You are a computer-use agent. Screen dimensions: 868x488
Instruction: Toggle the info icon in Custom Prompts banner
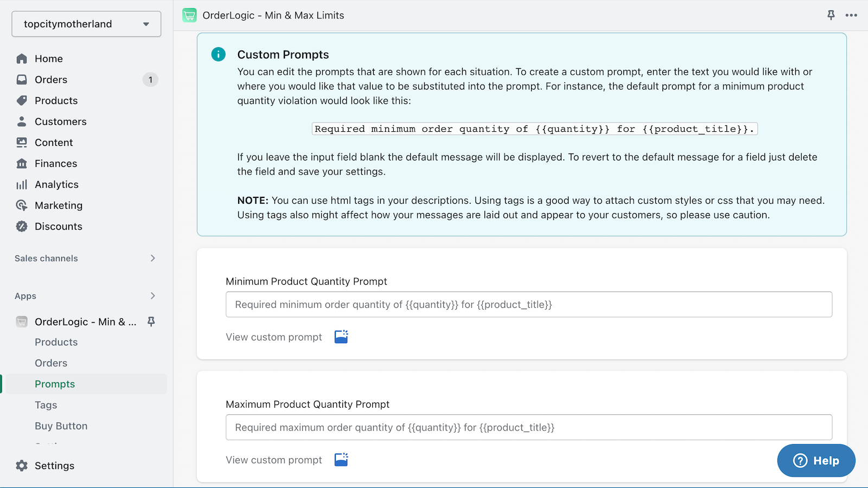coord(218,54)
